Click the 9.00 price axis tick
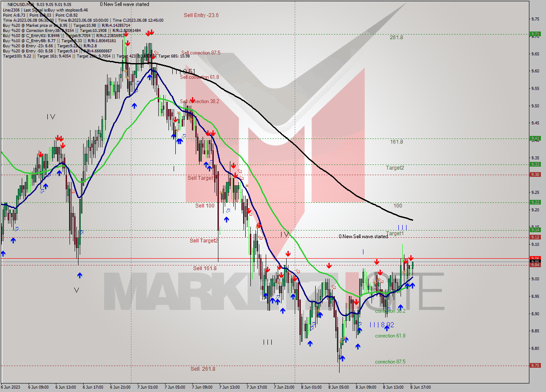This screenshot has height=392, width=546. 536,279
